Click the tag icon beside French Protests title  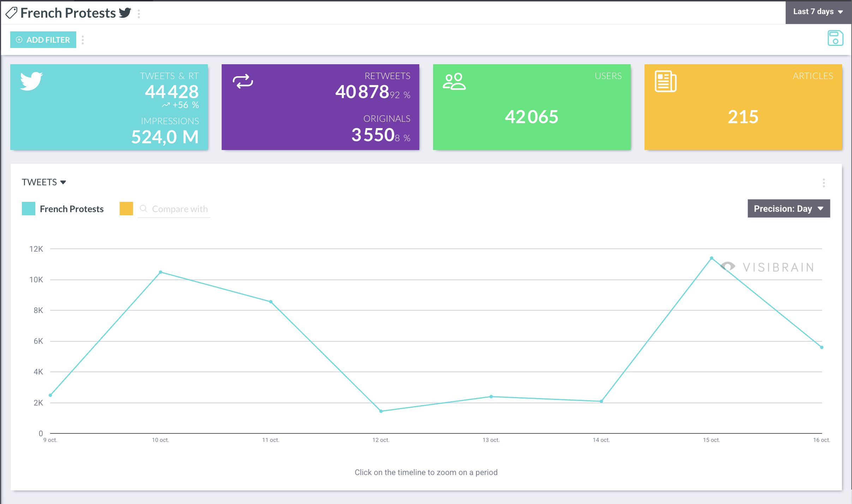pos(11,13)
